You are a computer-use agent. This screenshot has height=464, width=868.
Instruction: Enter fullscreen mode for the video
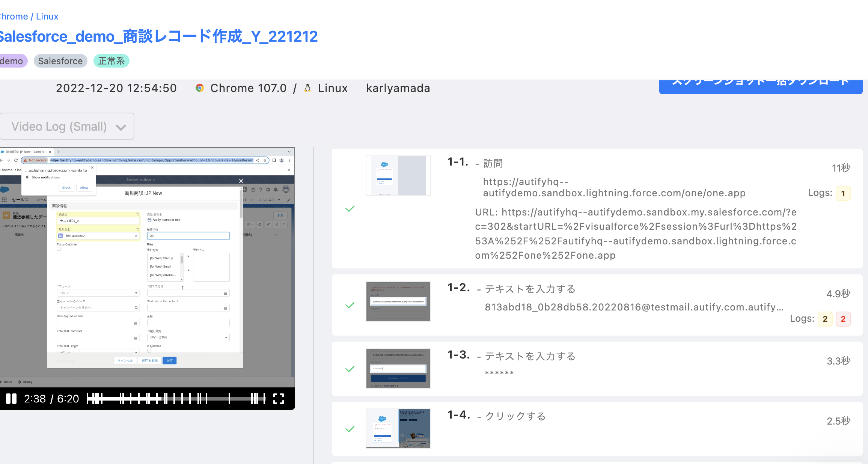tap(278, 399)
